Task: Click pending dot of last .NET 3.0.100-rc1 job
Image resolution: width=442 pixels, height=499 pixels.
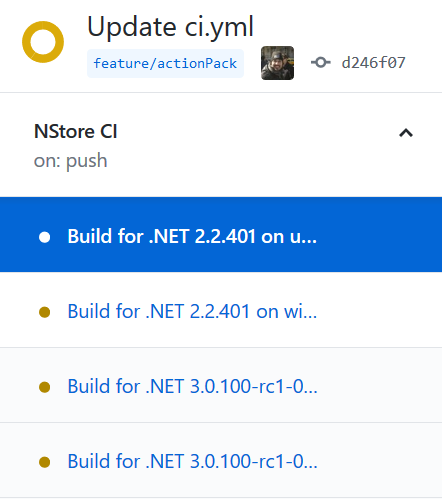Action: [45, 462]
